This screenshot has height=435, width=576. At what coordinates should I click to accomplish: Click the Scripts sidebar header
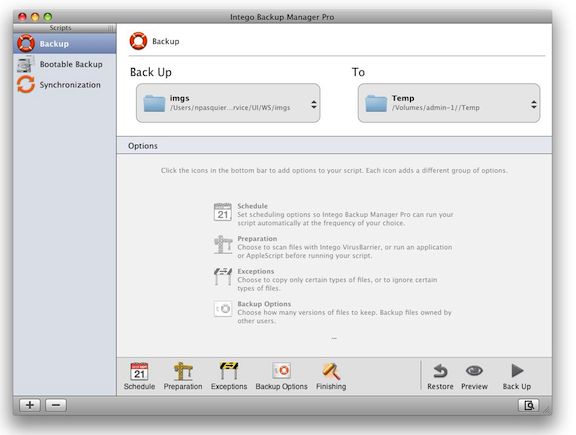coord(60,28)
